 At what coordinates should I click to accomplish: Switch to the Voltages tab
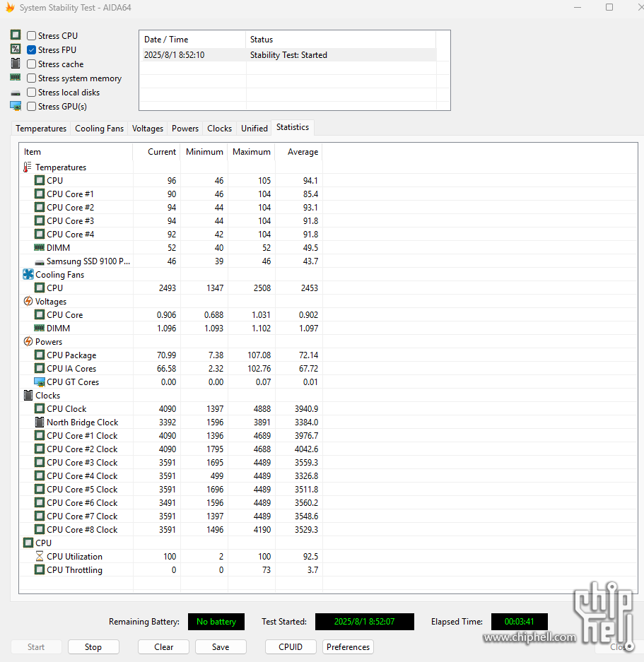[x=148, y=129]
